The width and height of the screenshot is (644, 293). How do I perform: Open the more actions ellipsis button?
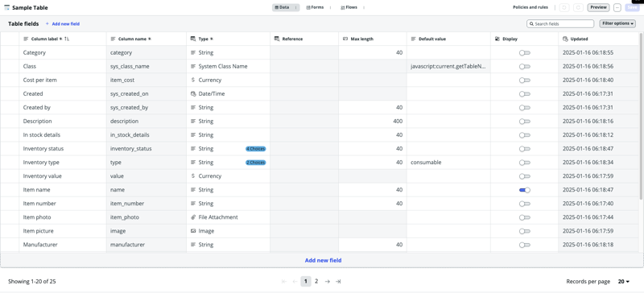(617, 7)
